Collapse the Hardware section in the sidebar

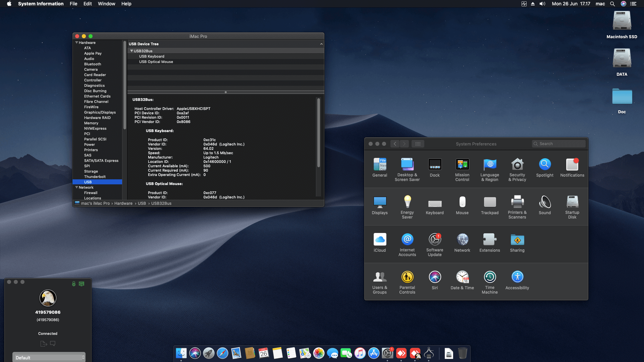pos(77,43)
